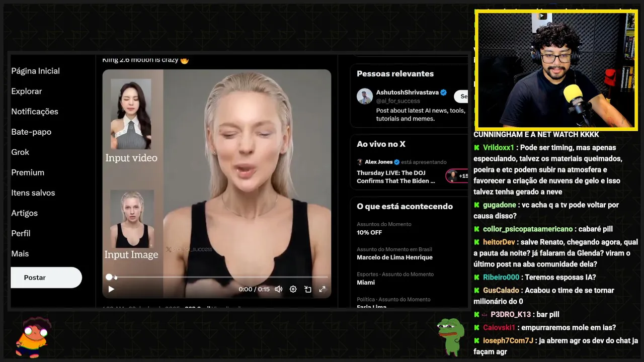Click the Input Image thumbnail

pos(132,219)
